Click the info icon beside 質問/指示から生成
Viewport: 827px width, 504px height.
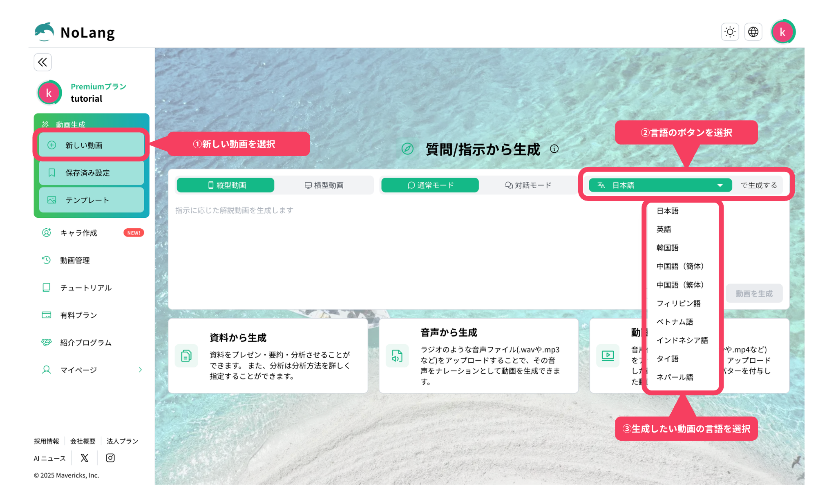click(554, 149)
